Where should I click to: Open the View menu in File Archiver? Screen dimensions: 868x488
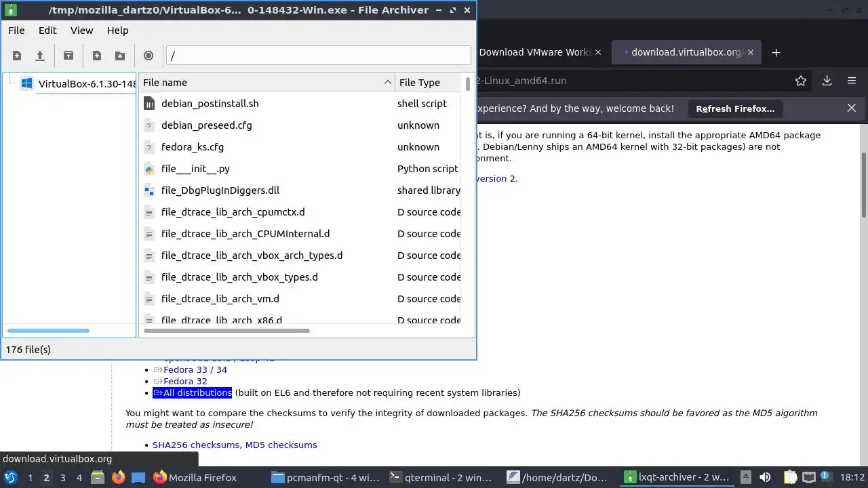[x=81, y=30]
